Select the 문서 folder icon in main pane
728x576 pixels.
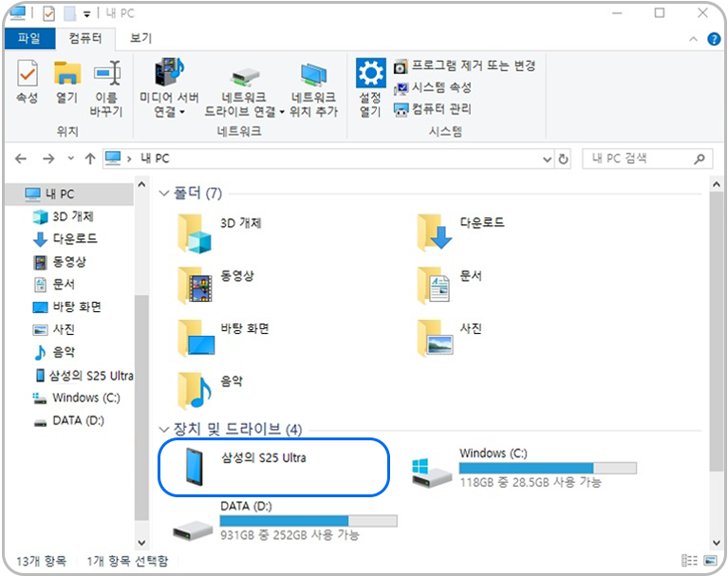coord(434,285)
